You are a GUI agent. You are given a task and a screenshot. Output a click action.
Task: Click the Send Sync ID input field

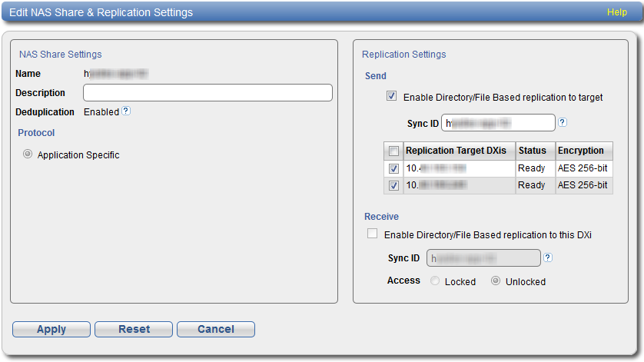tap(498, 123)
